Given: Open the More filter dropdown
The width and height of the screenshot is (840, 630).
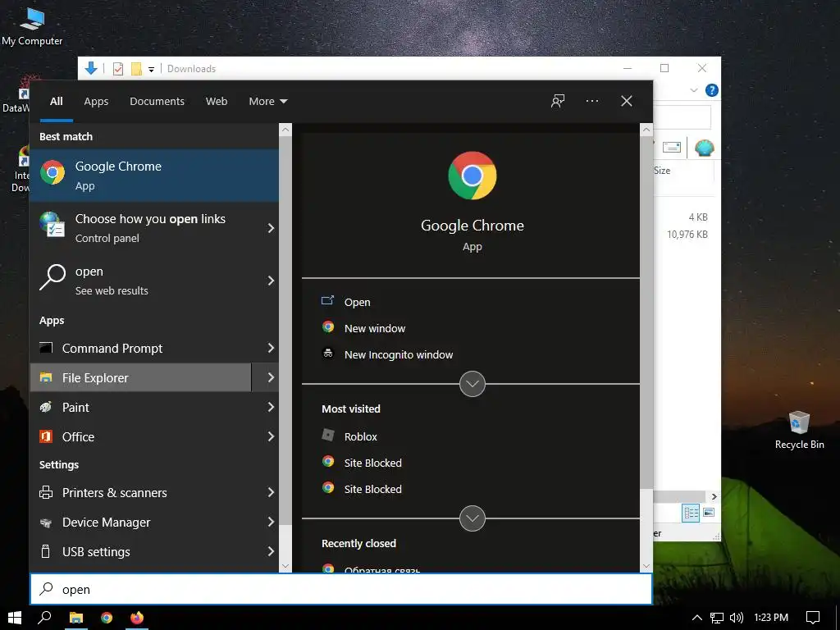Looking at the screenshot, I should tap(268, 101).
